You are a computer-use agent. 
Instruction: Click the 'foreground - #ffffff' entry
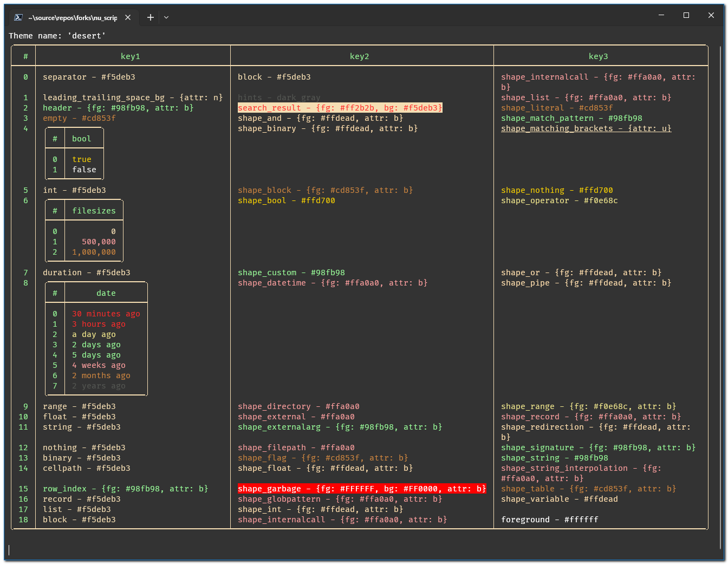coord(550,520)
